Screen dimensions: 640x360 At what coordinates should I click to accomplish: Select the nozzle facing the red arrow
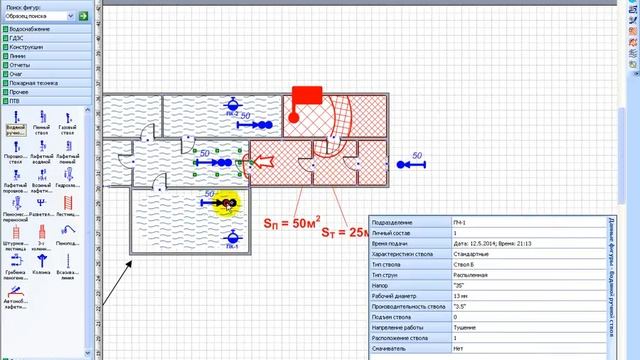(214, 163)
